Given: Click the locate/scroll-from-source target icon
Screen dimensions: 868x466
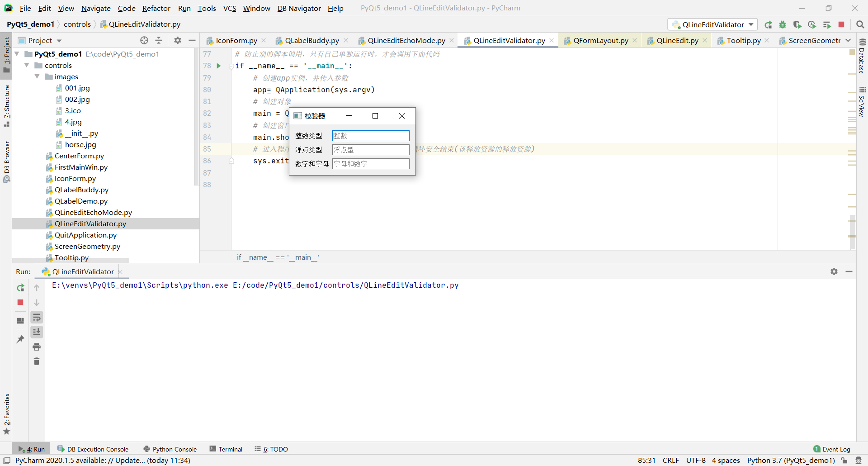Looking at the screenshot, I should 144,40.
